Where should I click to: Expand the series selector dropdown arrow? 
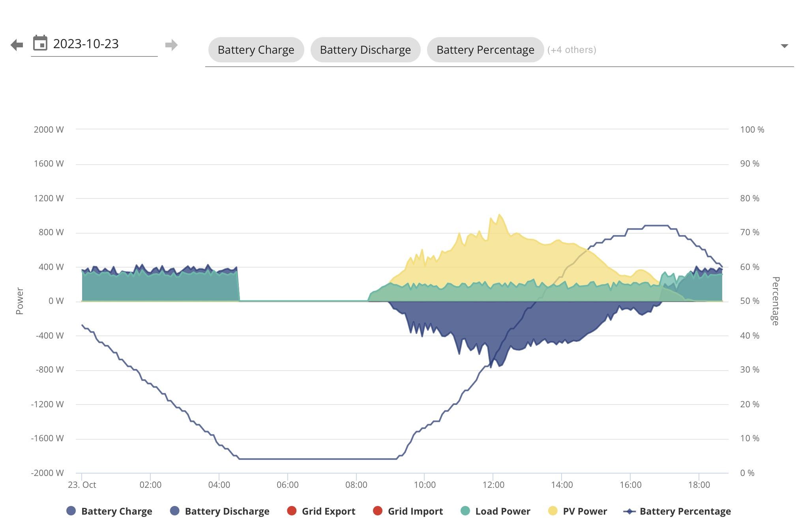785,46
